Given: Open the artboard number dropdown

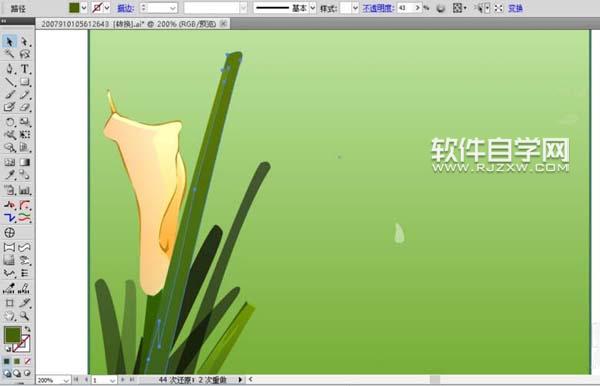Looking at the screenshot, I should (x=112, y=380).
